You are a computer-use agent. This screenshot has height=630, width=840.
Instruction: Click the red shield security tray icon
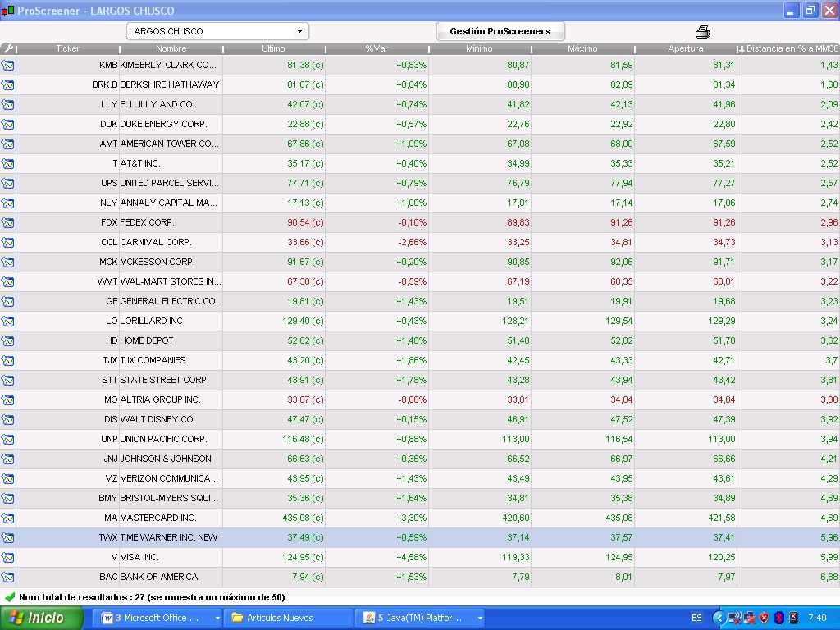764,619
